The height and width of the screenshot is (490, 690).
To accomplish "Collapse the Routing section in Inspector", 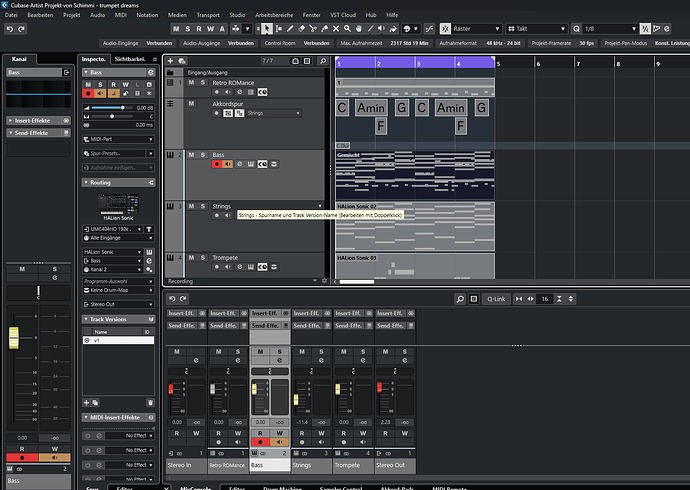I will [x=100, y=184].
